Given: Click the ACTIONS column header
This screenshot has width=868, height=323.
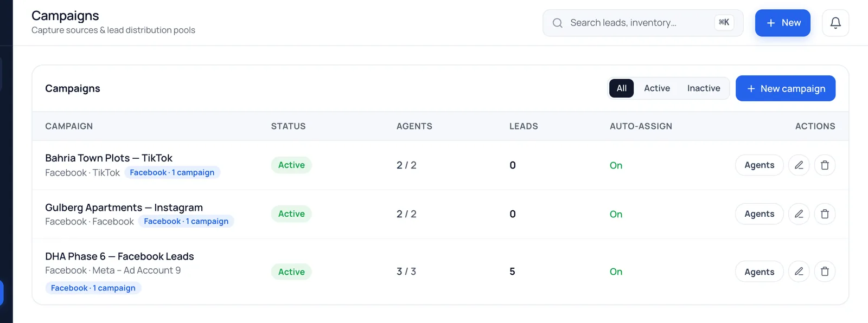Looking at the screenshot, I should [815, 126].
